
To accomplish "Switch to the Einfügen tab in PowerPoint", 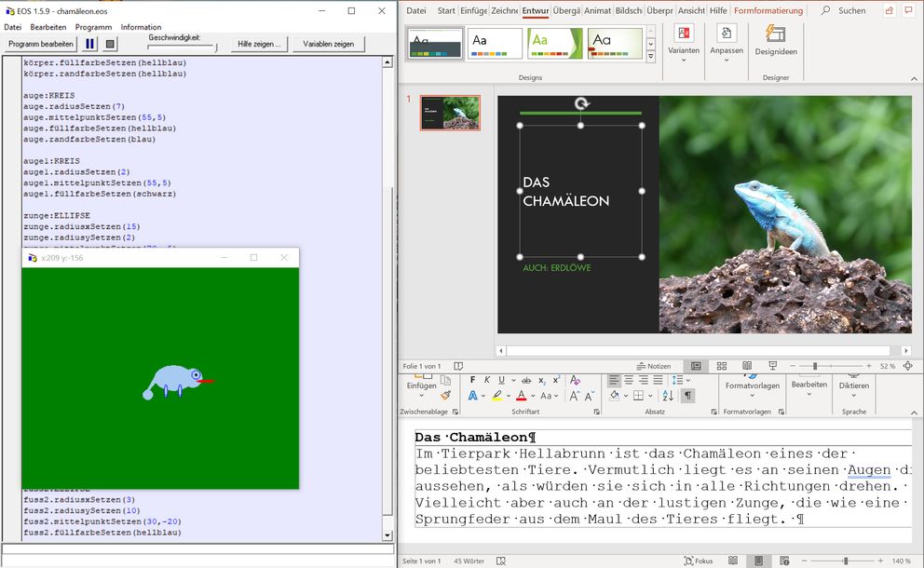I will point(473,10).
